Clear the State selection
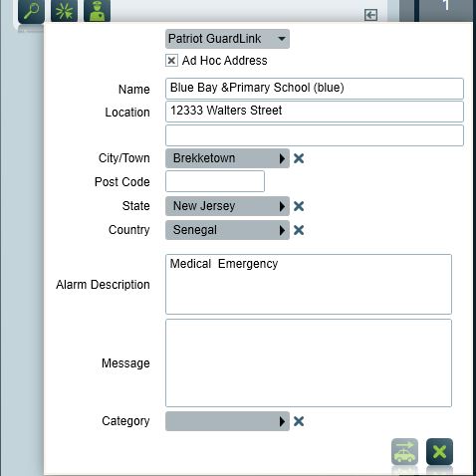Screen dimensions: 476x476 299,206
